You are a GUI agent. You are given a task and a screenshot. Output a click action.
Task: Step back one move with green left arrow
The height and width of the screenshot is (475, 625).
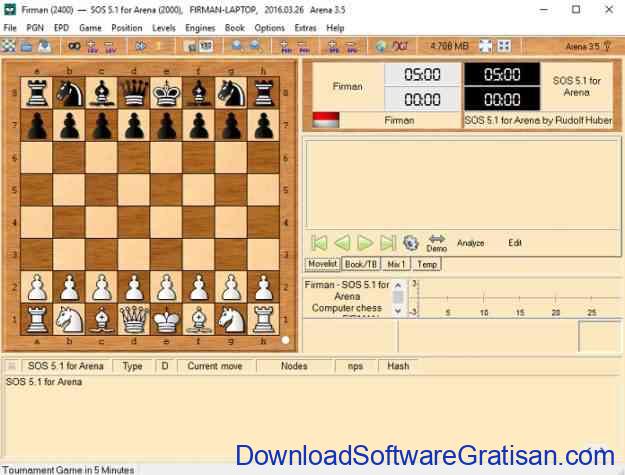pos(342,242)
